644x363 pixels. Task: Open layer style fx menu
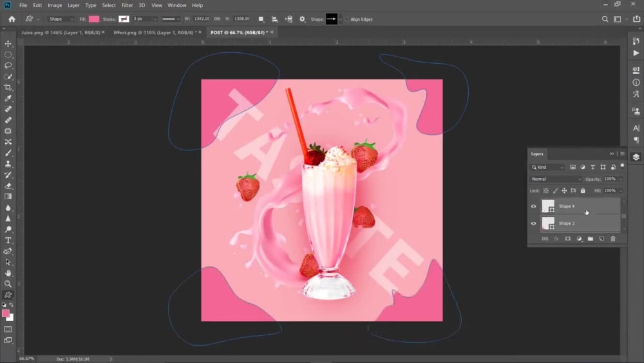pos(556,239)
